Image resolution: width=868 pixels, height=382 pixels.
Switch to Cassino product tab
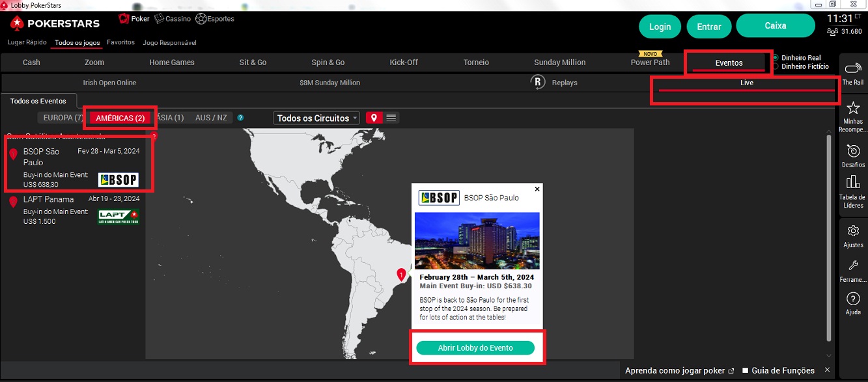coord(173,19)
